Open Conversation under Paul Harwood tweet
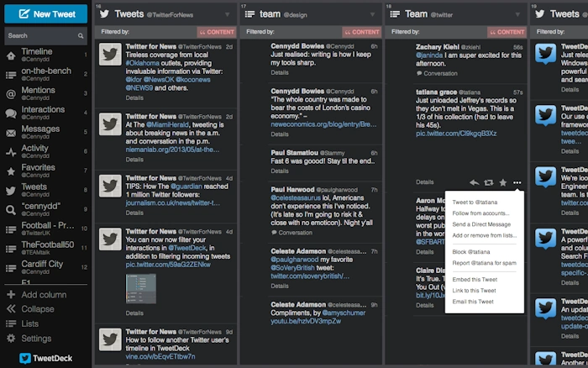 (291, 233)
